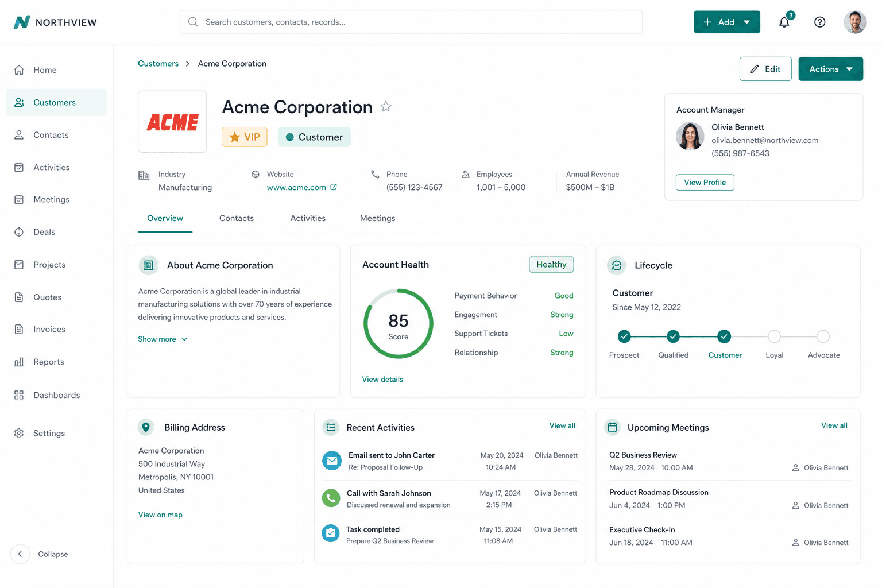The height and width of the screenshot is (588, 882).
Task: Click the VIP badge
Action: 245,137
